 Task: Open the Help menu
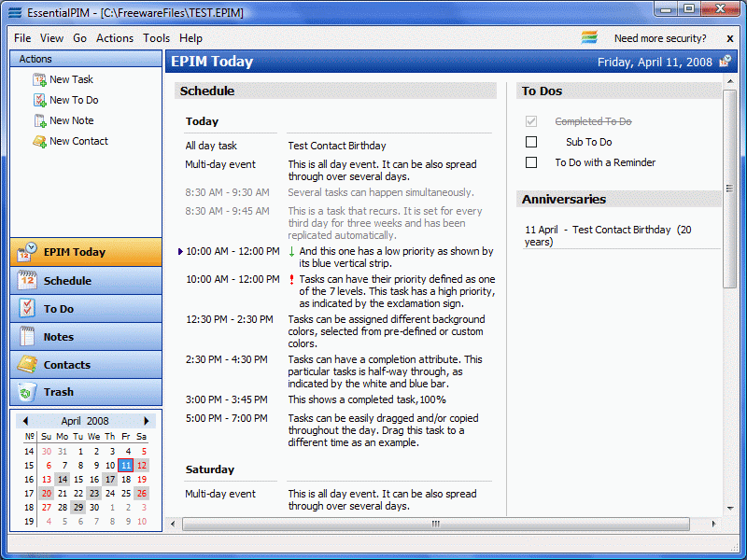click(190, 38)
